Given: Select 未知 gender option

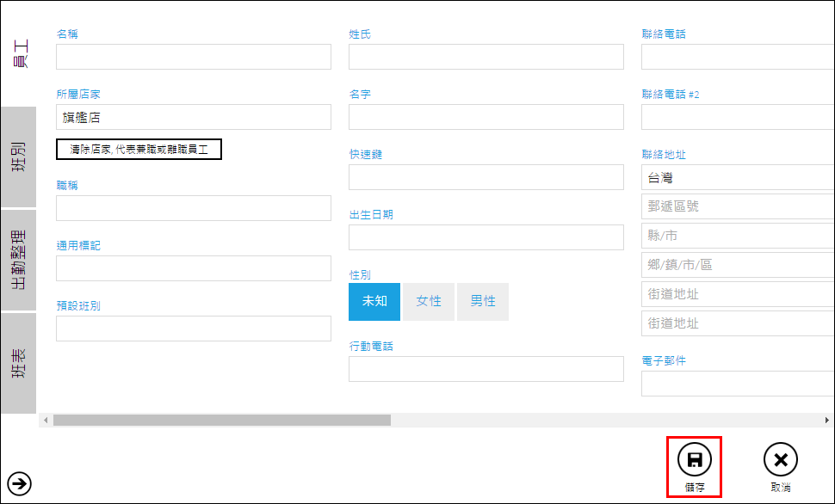Looking at the screenshot, I should pos(374,302).
